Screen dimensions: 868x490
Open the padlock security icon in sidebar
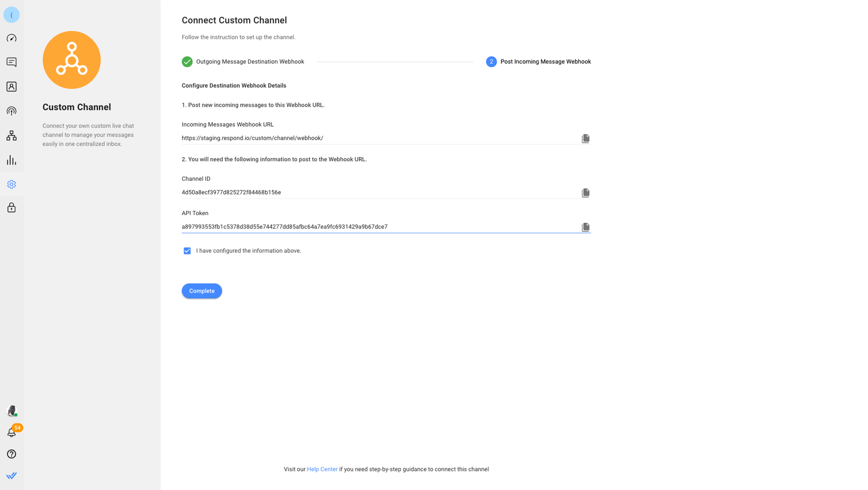coord(12,208)
